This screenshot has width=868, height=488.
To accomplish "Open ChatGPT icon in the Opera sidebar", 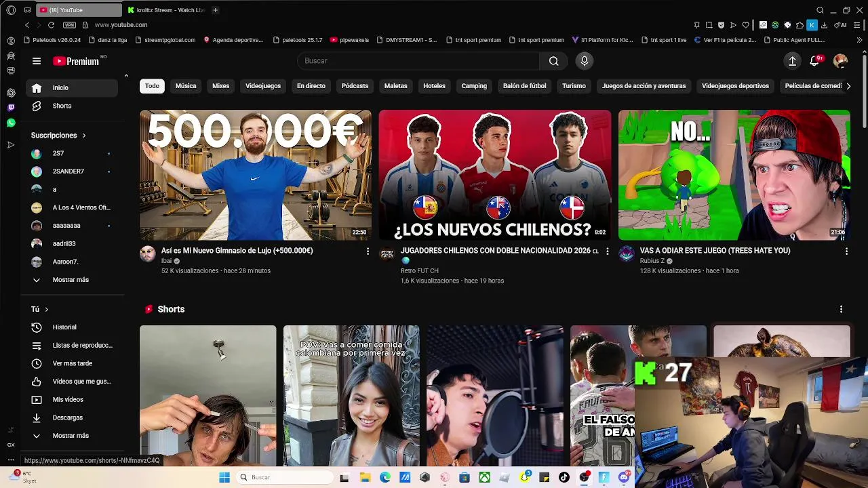I will coord(11,93).
